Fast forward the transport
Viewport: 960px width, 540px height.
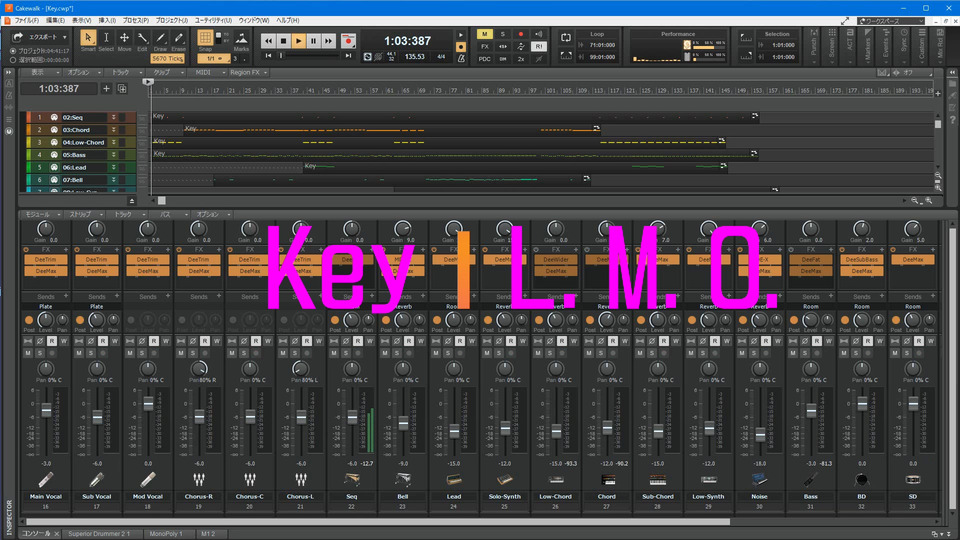(x=329, y=41)
